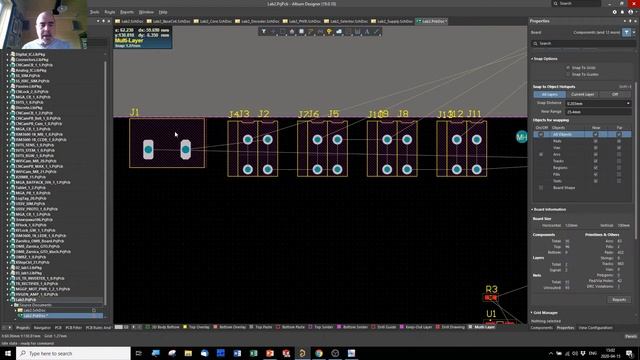
Task: Click the pin icon of the Properties panel
Action: pos(629,21)
